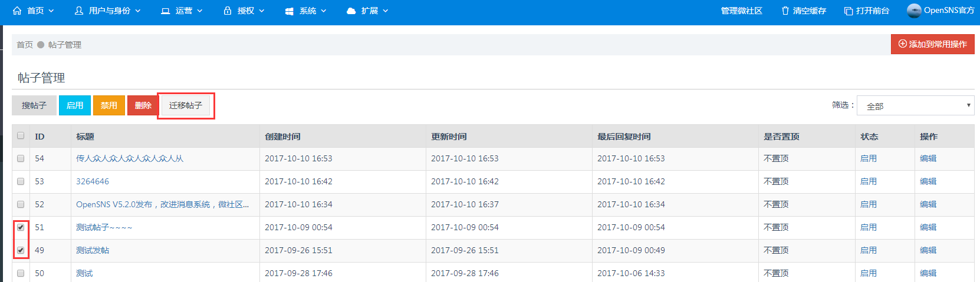Image resolution: width=980 pixels, height=282 pixels.
Task: Click the 添加到常用操作 button
Action: pyautogui.click(x=932, y=44)
